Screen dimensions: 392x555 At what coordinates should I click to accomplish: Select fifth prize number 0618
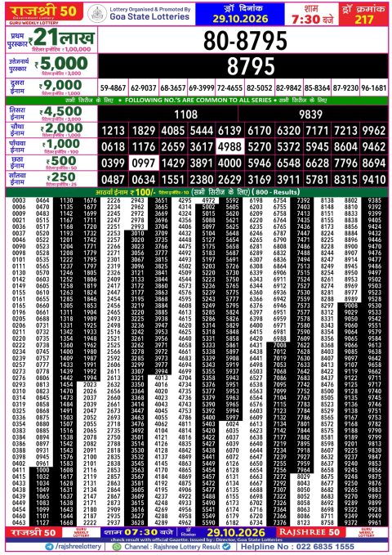click(x=113, y=146)
